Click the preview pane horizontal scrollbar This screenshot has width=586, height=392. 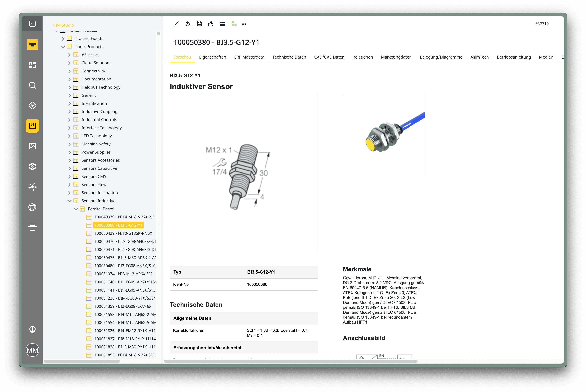tap(290, 361)
